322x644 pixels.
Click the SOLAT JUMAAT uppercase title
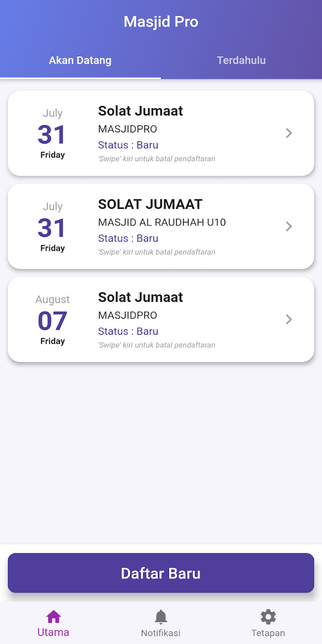click(x=150, y=204)
